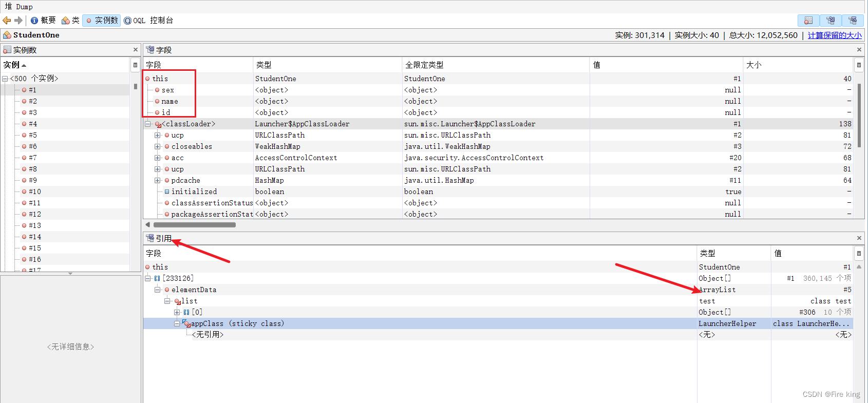Image resolution: width=868 pixels, height=403 pixels.
Task: Select instance #10 in the tree
Action: 35,191
